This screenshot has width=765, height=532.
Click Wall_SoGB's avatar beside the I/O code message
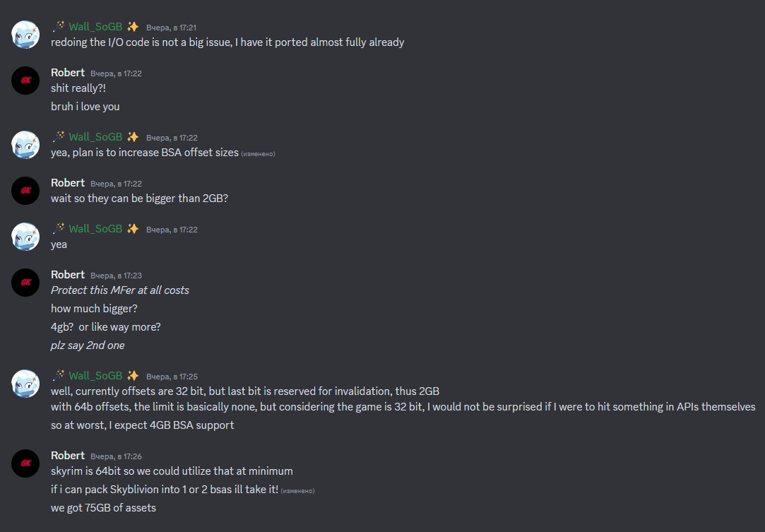[x=25, y=35]
